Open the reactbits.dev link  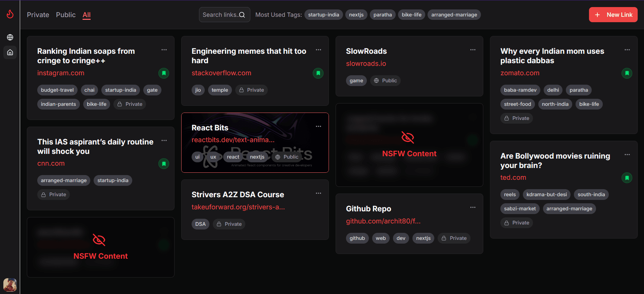click(233, 140)
